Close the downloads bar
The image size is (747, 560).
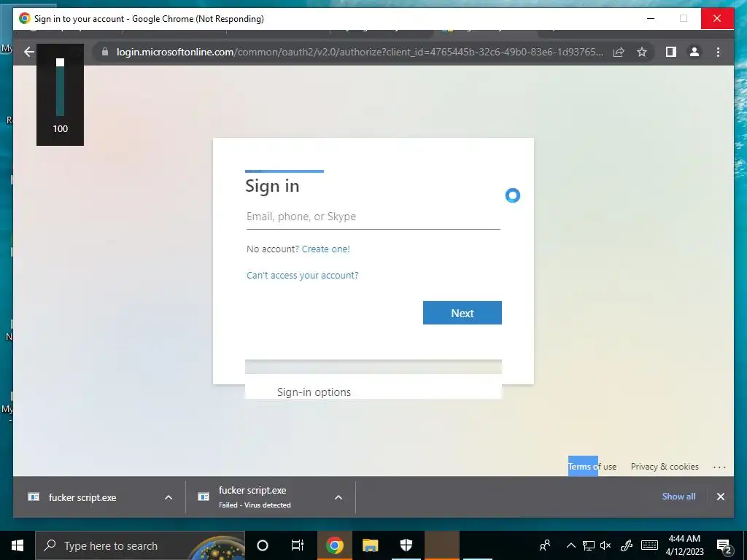pyautogui.click(x=720, y=497)
